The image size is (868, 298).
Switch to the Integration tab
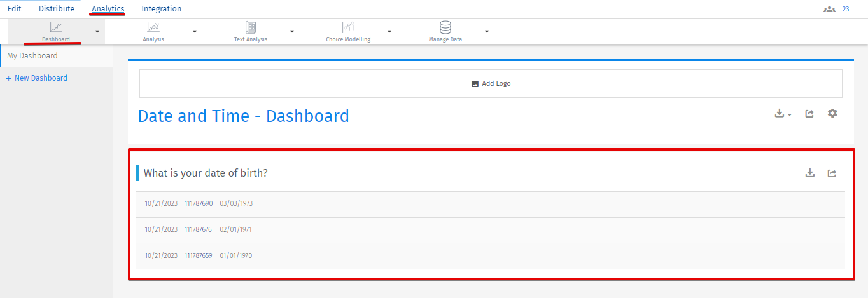[162, 9]
